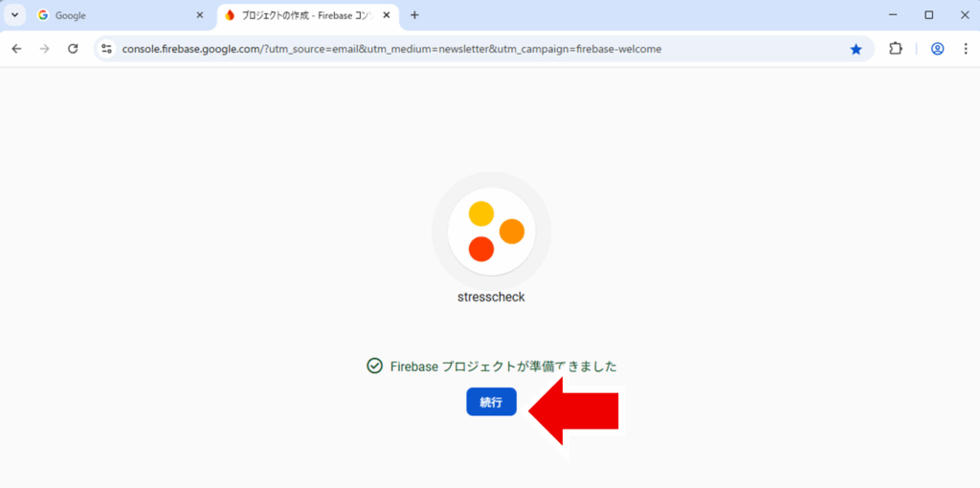This screenshot has height=488, width=980.
Task: Click the stresscheck project logo circle
Action: tap(491, 232)
